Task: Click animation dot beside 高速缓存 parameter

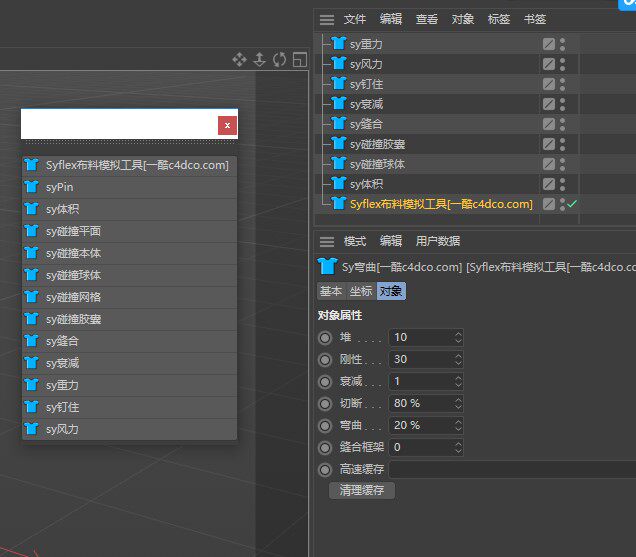Action: click(325, 469)
